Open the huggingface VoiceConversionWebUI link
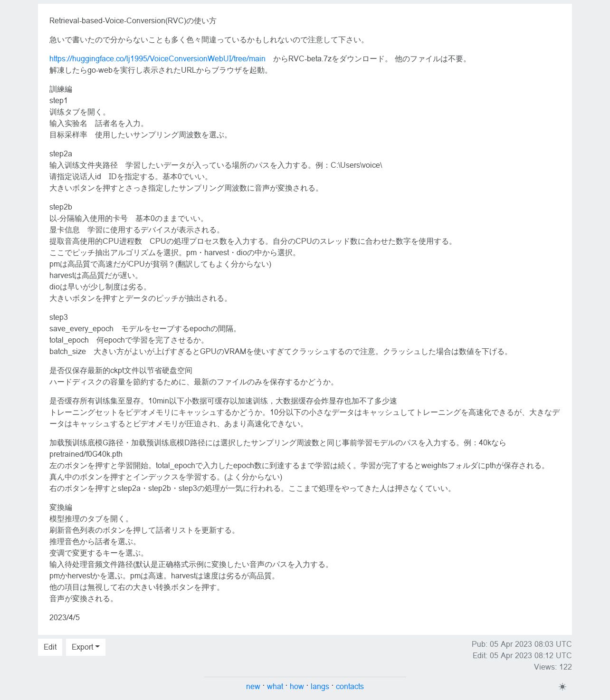Screen dimensions: 610x700 [157, 59]
